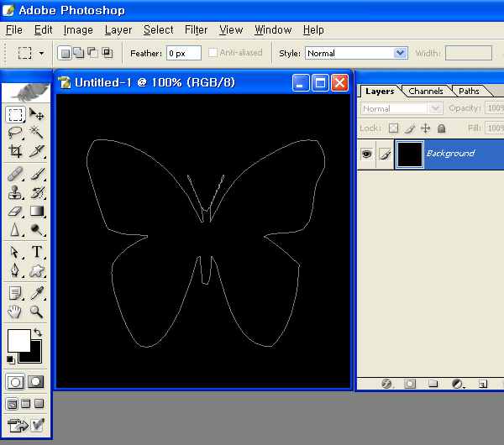Screen dimensions: 504x445
Task: Open the layer blend mode dropdown
Action: (402, 108)
